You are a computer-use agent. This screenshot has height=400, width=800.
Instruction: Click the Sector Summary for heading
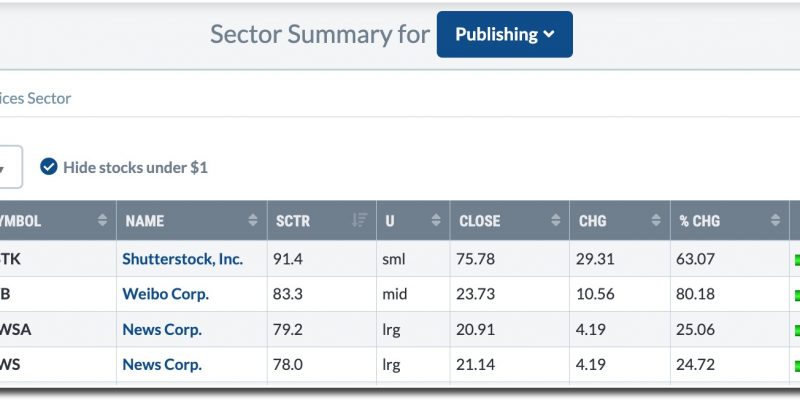point(320,34)
